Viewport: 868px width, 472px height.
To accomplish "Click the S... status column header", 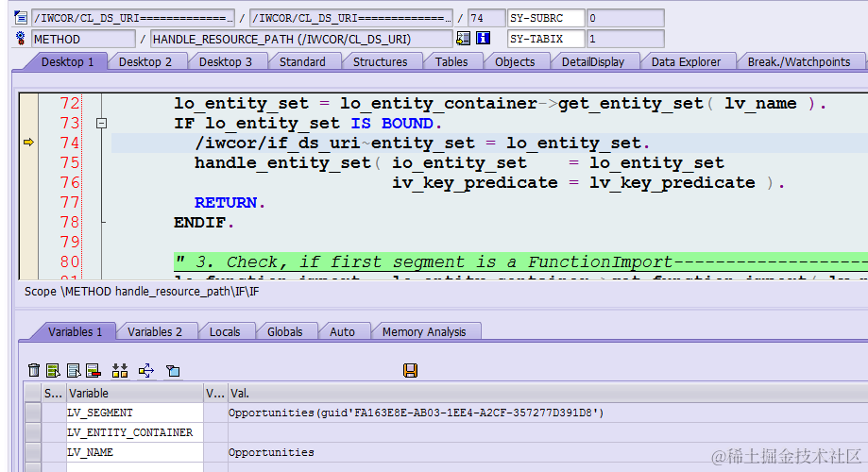I will click(x=54, y=394).
